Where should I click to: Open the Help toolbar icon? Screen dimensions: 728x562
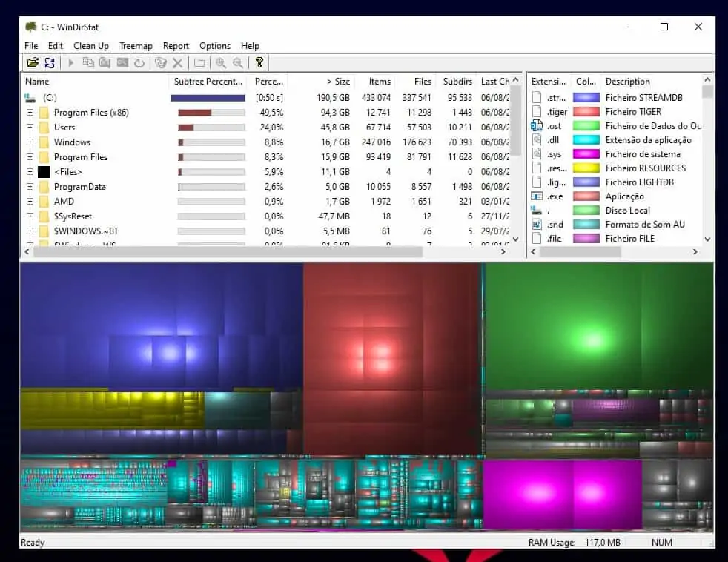pos(260,62)
